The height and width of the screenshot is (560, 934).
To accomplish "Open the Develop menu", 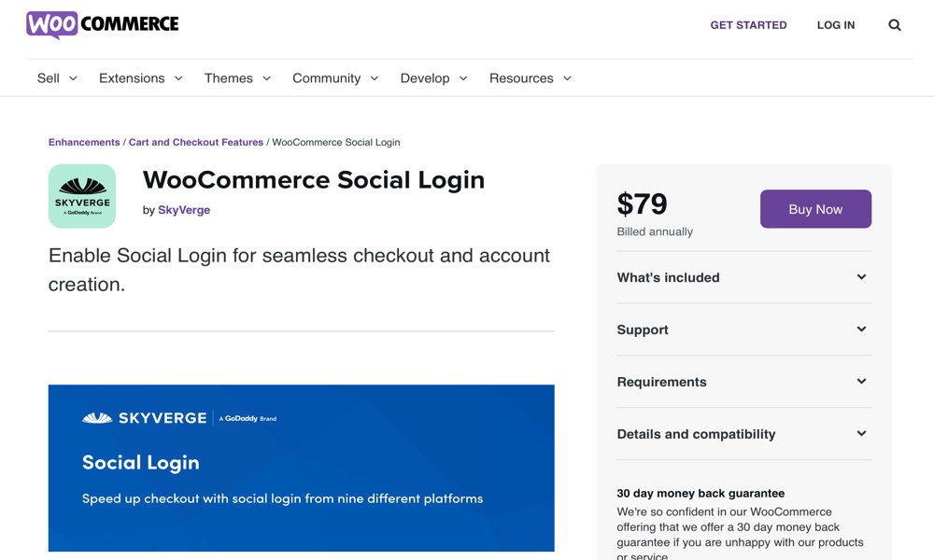I will click(433, 78).
